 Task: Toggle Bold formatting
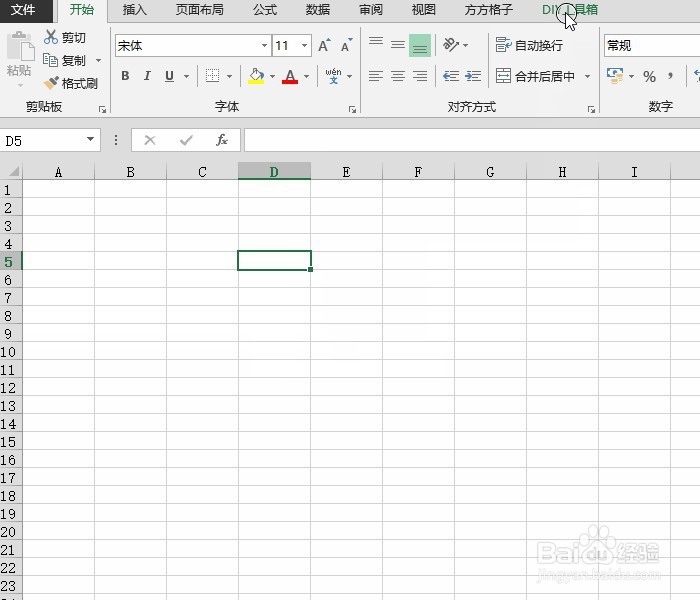point(125,76)
